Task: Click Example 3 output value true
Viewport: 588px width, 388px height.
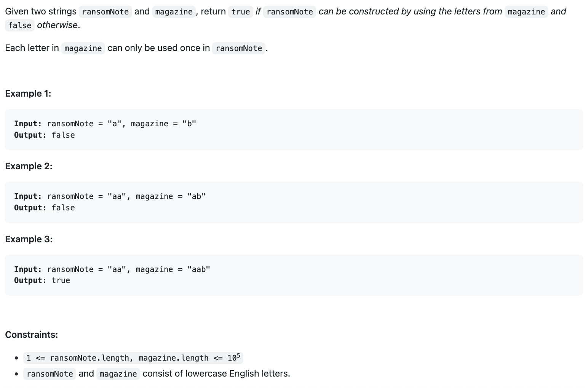Action: click(61, 280)
